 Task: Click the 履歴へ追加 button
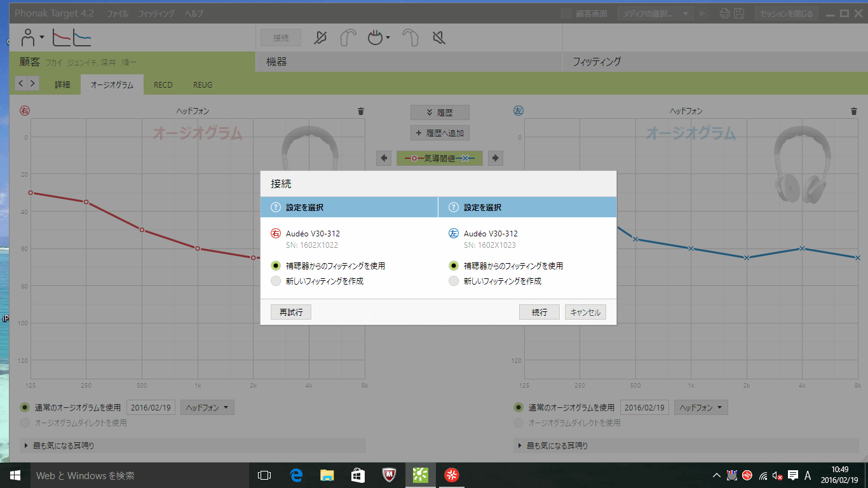[440, 133]
